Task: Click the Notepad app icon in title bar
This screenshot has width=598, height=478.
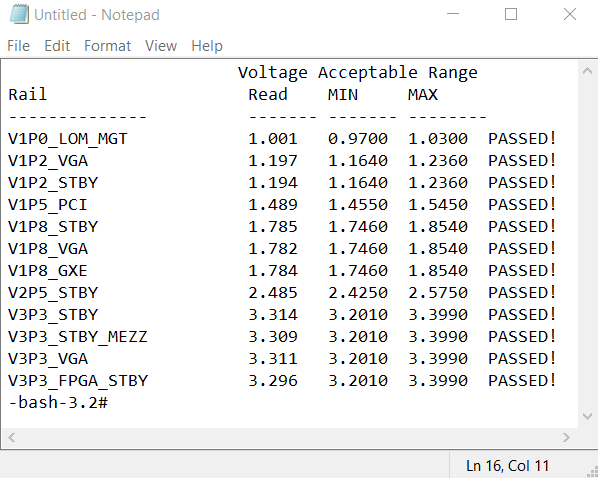Action: coord(19,14)
